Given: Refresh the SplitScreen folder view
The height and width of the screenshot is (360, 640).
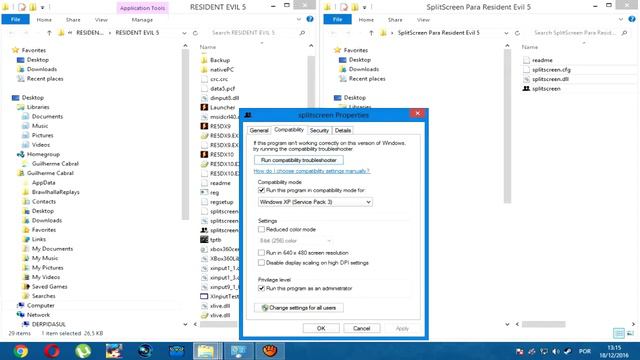Looking at the screenshot, I should coord(517,33).
